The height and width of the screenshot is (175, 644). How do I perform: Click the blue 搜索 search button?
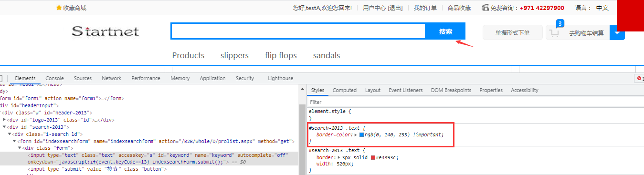[x=445, y=31]
